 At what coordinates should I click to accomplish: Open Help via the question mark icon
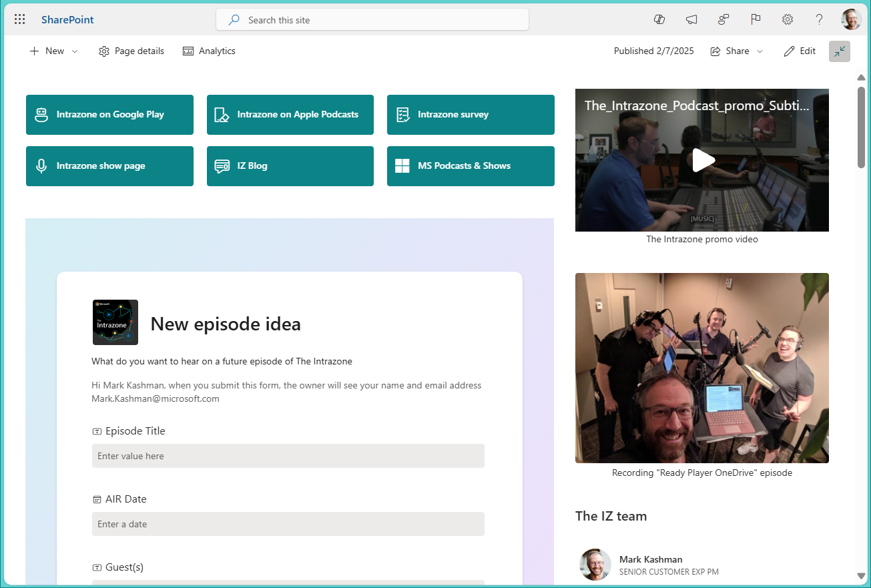point(819,19)
